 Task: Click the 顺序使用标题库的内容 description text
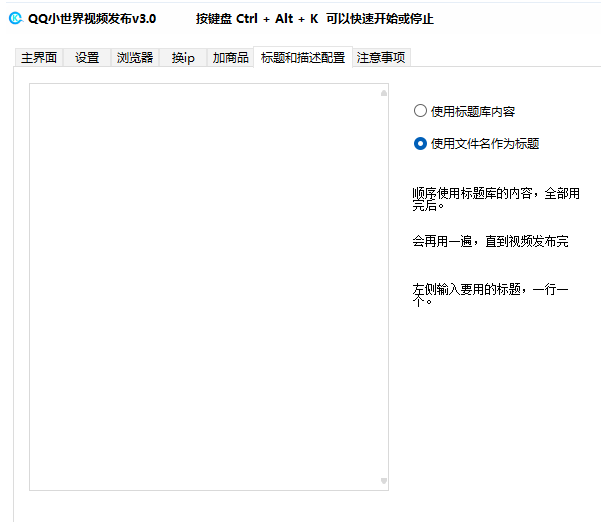(x=495, y=200)
